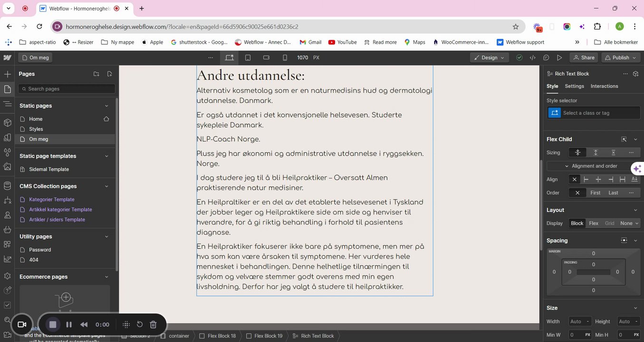Viewport: 644px width, 342px height.
Task: Collapse the Ecommerce pages section
Action: [x=106, y=277]
